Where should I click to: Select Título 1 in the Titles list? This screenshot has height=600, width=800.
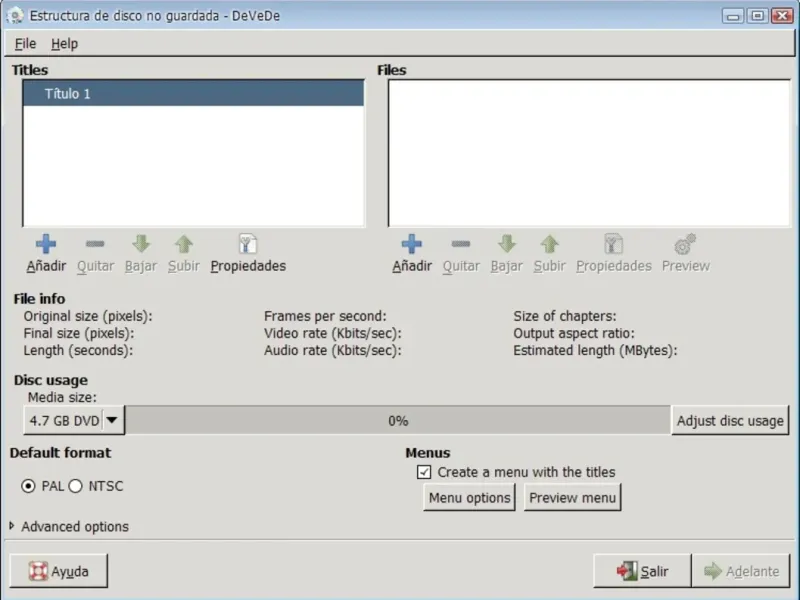[x=193, y=93]
